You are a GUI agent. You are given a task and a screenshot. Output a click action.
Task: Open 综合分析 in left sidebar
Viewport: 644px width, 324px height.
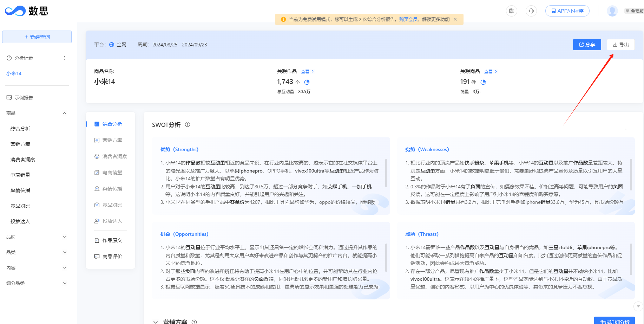coord(20,129)
